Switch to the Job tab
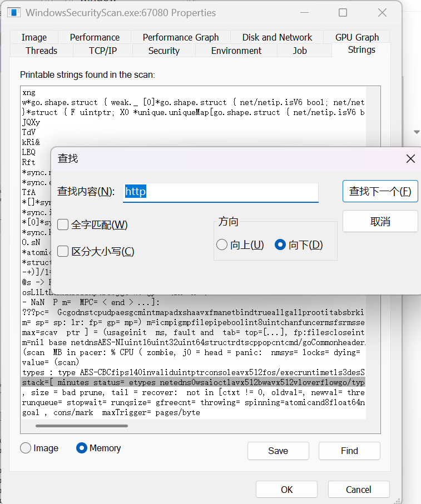This screenshot has height=504, width=421. pyautogui.click(x=300, y=51)
